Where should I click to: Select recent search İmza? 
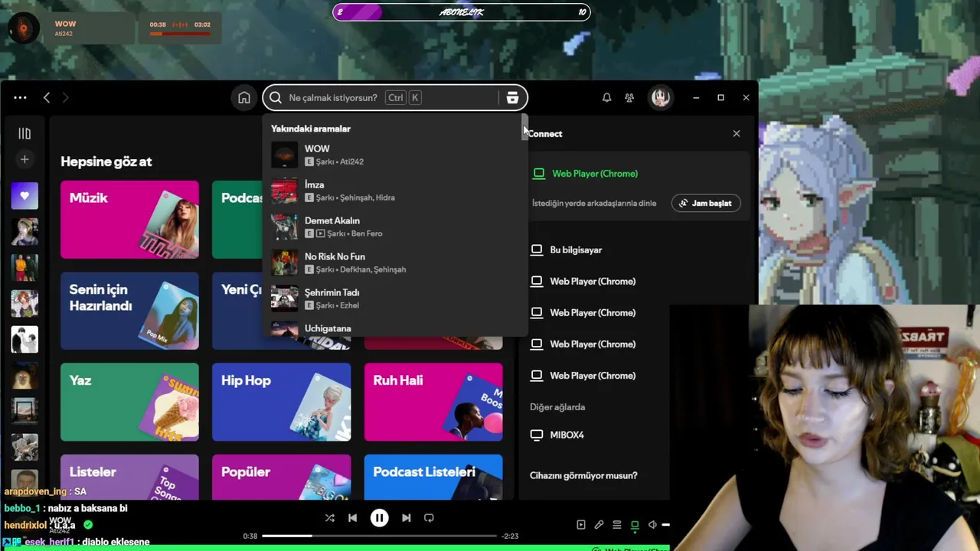(394, 191)
